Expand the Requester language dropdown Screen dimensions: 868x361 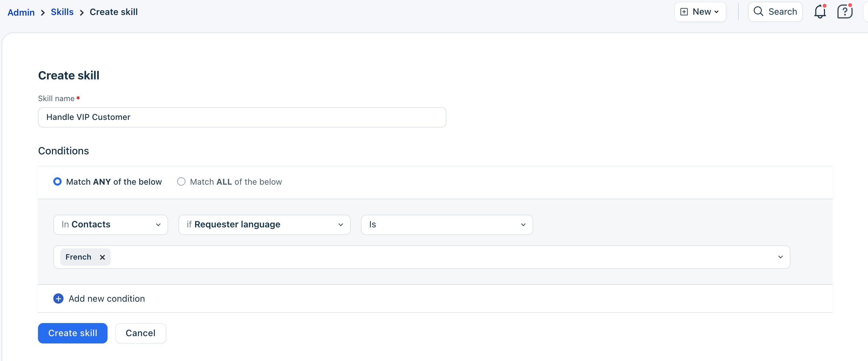(264, 224)
